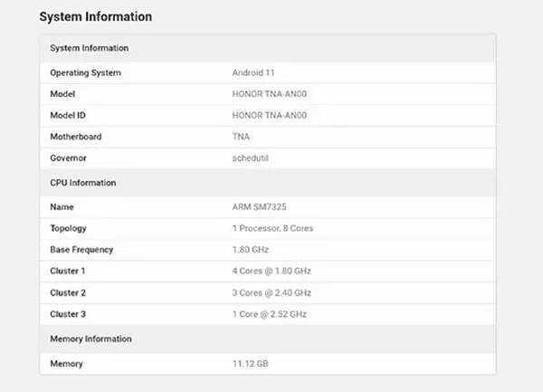Click the Motherboard row label
The width and height of the screenshot is (543, 392).
click(75, 137)
